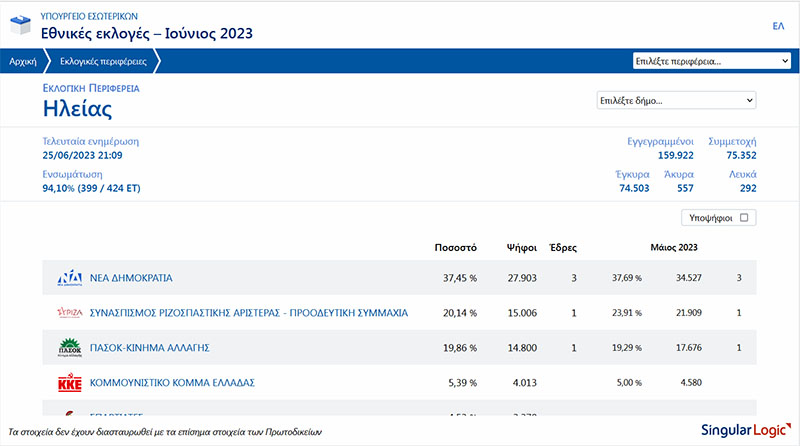Image resolution: width=800 pixels, height=446 pixels.
Task: Toggle the Υποψήφιοι checkbox
Action: pyautogui.click(x=745, y=217)
